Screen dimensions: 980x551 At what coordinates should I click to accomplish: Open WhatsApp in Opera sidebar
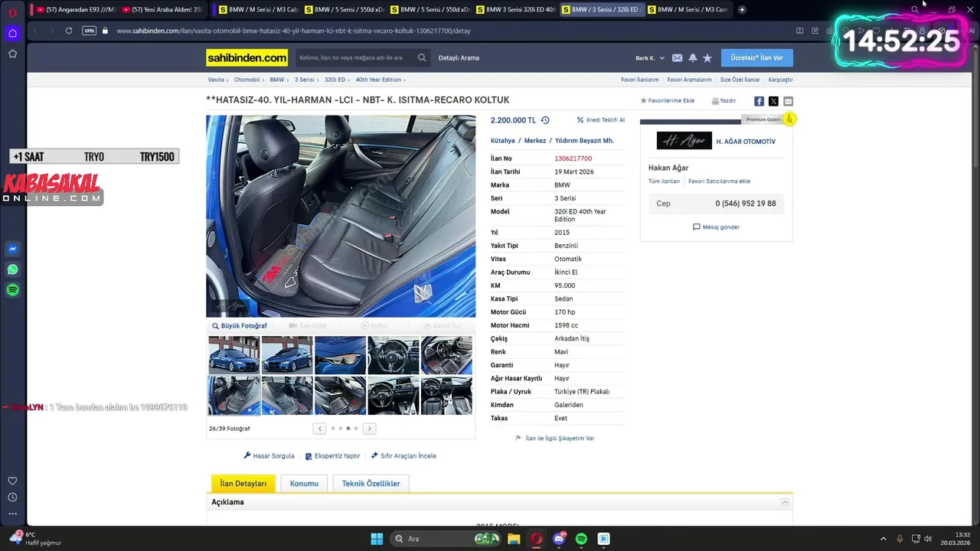click(12, 269)
